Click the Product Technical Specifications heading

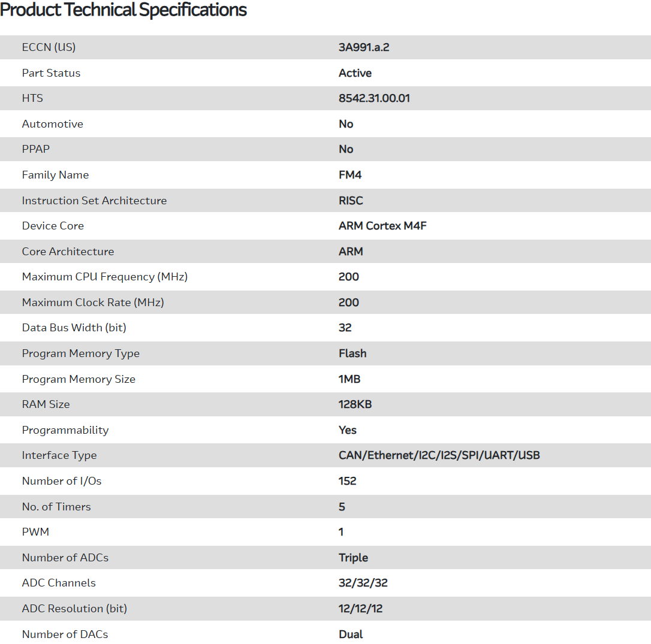[123, 10]
